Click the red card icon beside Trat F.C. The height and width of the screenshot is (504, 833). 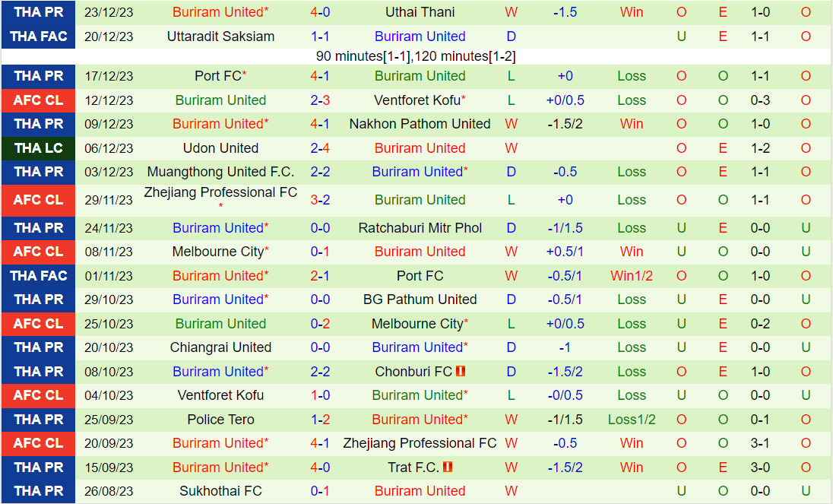click(x=448, y=468)
